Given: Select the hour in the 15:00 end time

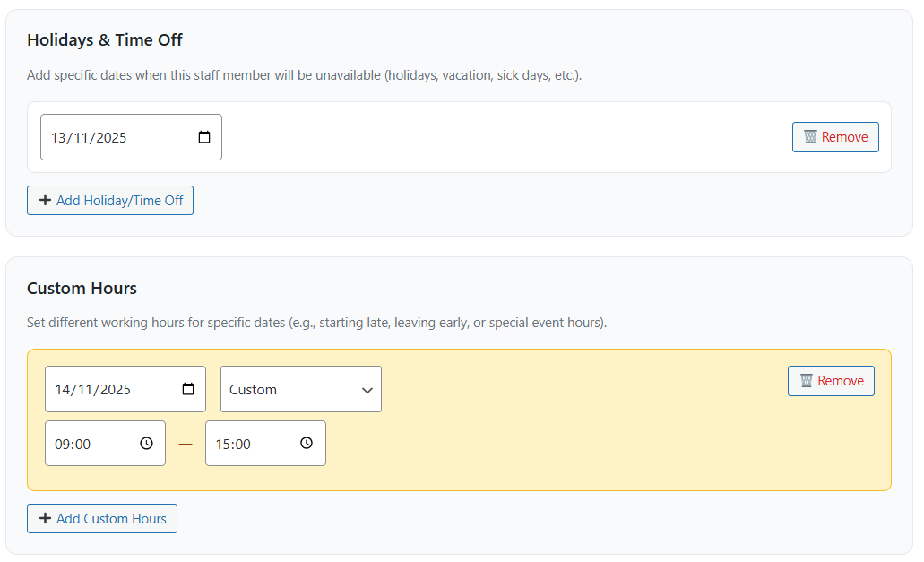Looking at the screenshot, I should click(222, 444).
